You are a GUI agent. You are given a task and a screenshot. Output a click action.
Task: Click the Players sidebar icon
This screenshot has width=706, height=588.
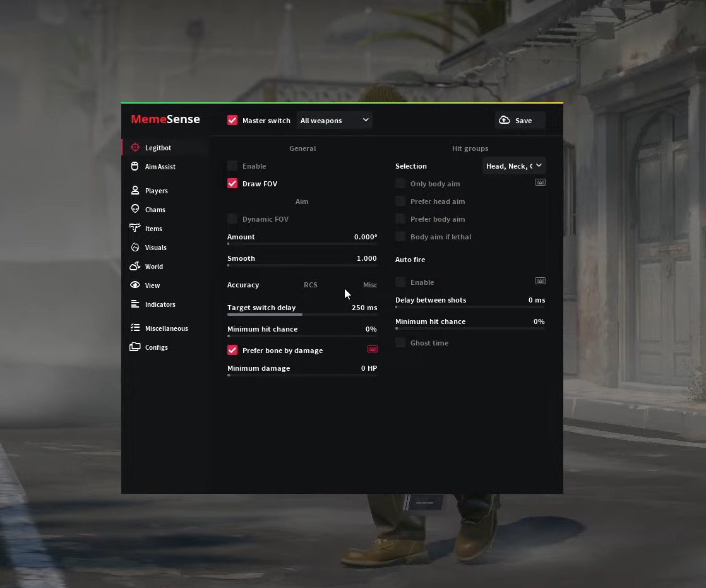[135, 191]
